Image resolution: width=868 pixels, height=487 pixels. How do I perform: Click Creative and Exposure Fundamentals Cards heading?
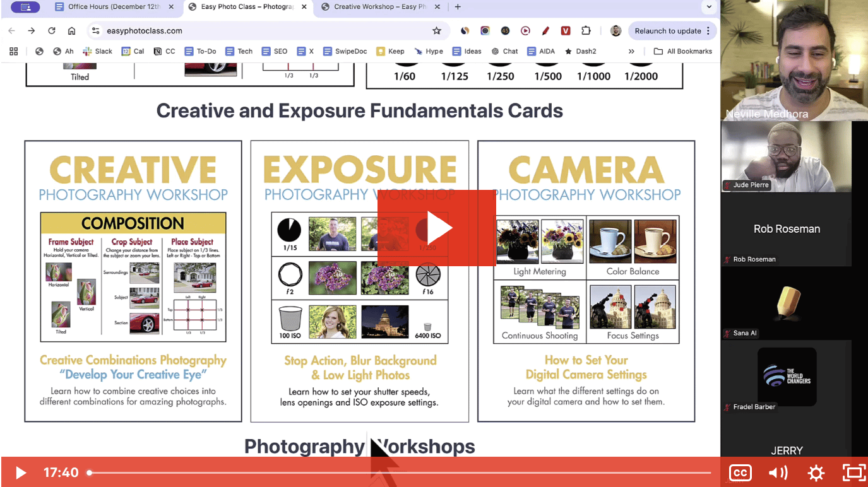[x=360, y=110]
